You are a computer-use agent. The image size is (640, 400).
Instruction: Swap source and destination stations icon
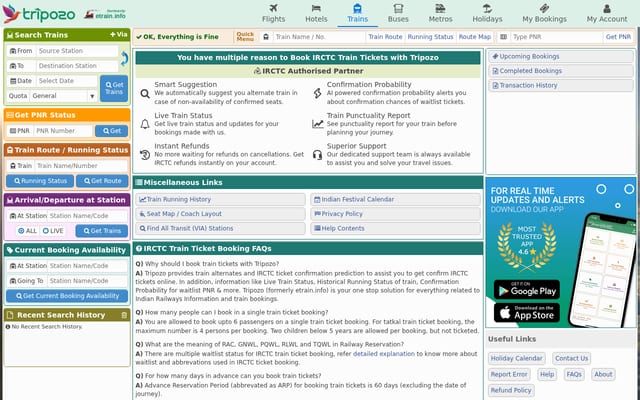tap(124, 58)
